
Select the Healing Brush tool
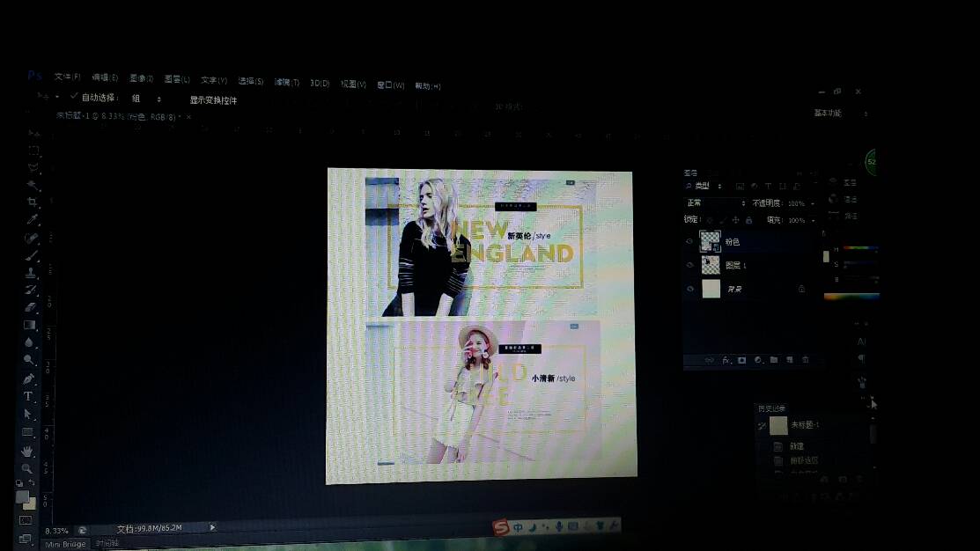[x=31, y=238]
